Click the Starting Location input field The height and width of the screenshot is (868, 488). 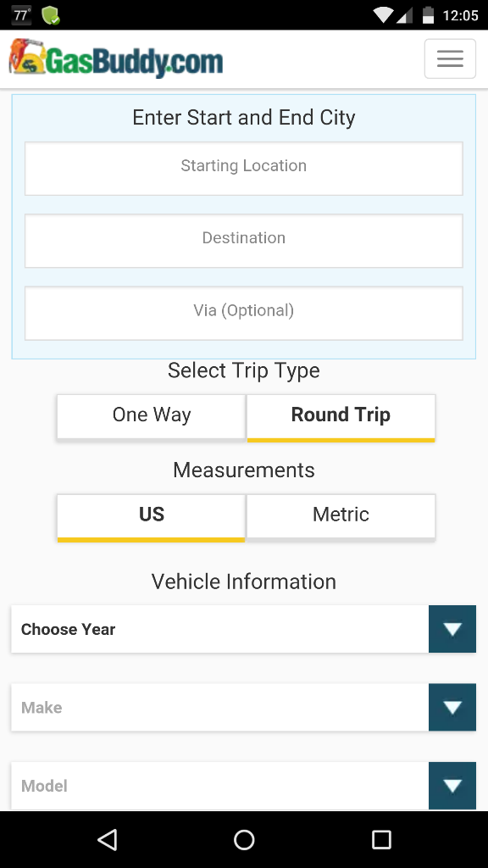pos(243,168)
